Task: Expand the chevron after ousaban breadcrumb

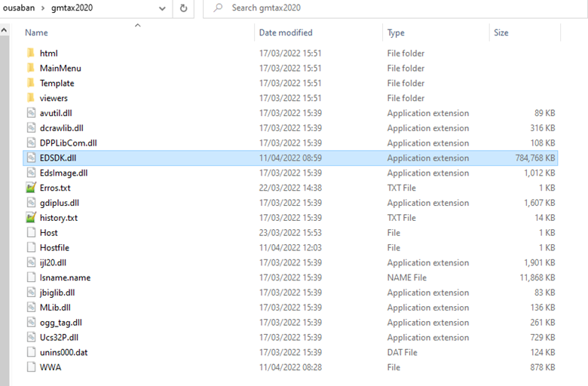Action: [43, 8]
